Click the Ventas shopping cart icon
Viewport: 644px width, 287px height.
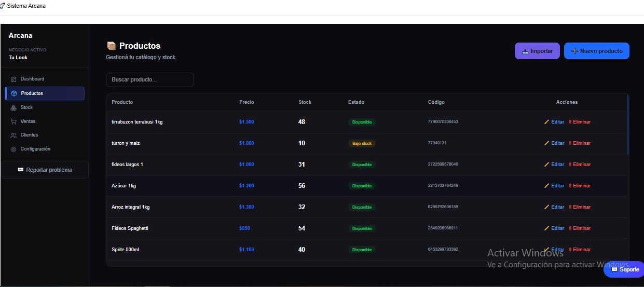(x=13, y=121)
